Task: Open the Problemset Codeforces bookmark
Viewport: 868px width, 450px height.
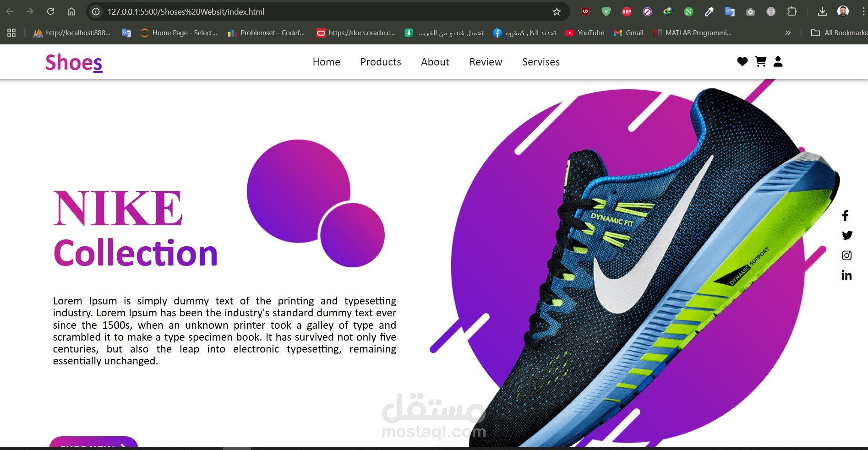Action: pyautogui.click(x=266, y=33)
